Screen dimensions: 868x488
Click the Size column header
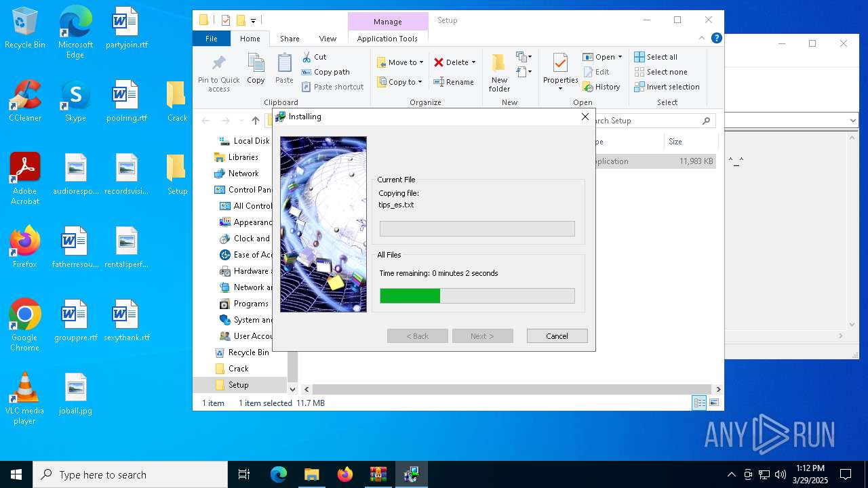(x=690, y=142)
